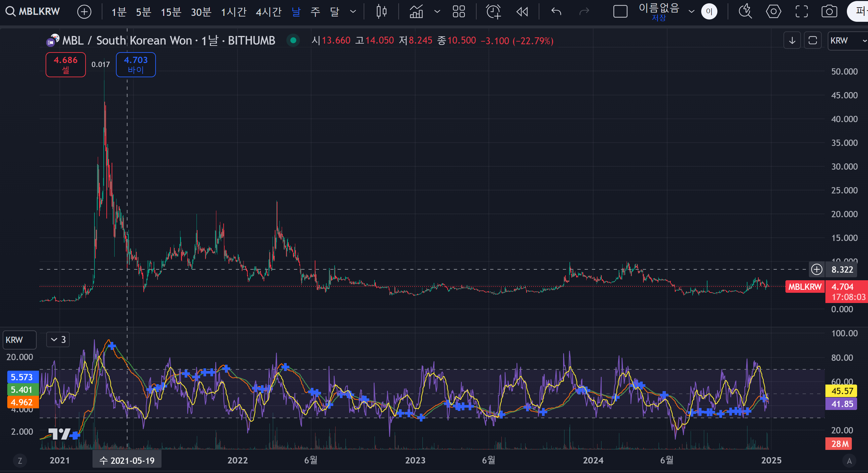868x473 pixels.
Task: Select the 4시간 timeframe
Action: click(x=268, y=12)
